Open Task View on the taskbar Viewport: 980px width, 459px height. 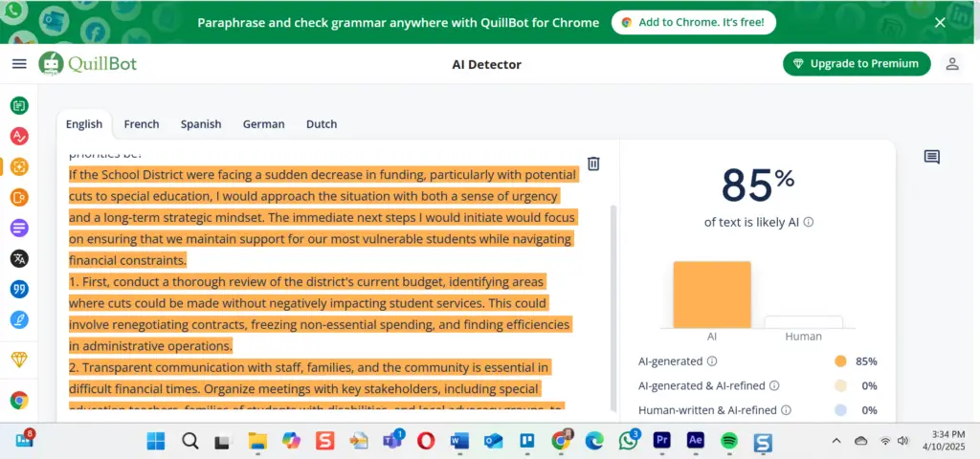click(x=222, y=441)
